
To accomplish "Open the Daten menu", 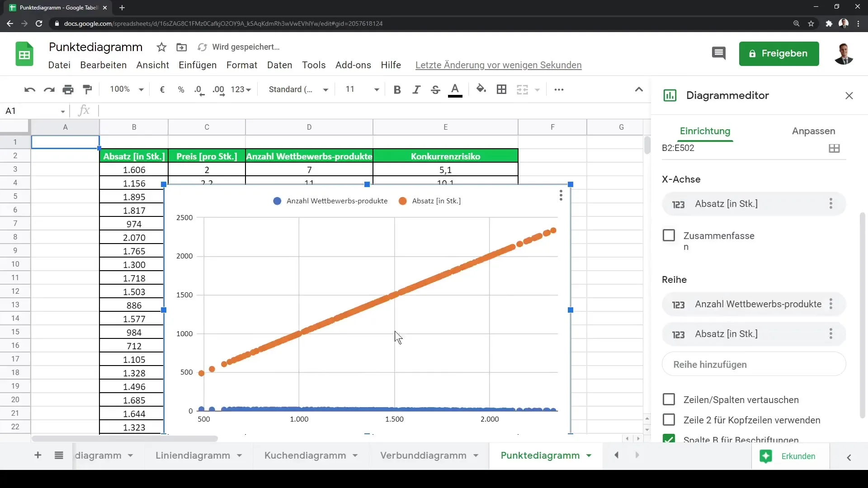I will (280, 65).
